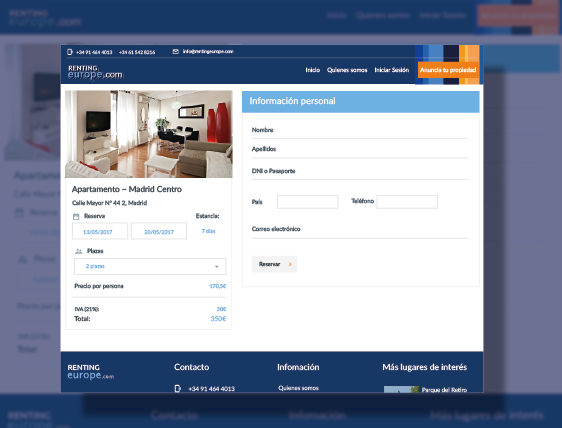Click the País input field
The width and height of the screenshot is (562, 428).
(x=308, y=202)
